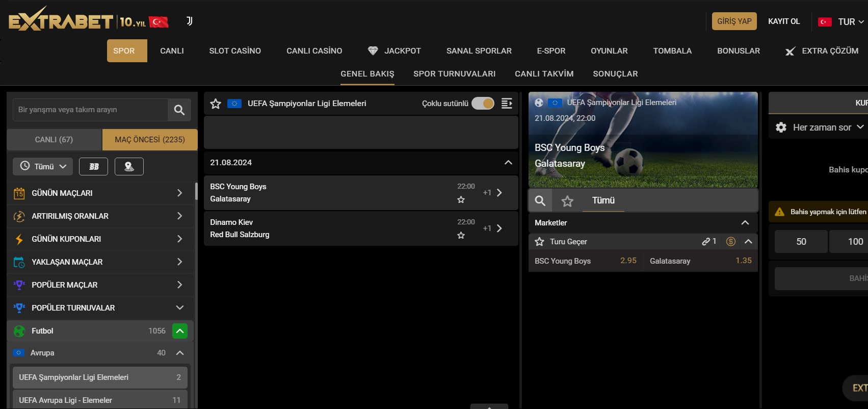Select the MAÇ ÖNCESİ (2235) tab

(x=150, y=140)
